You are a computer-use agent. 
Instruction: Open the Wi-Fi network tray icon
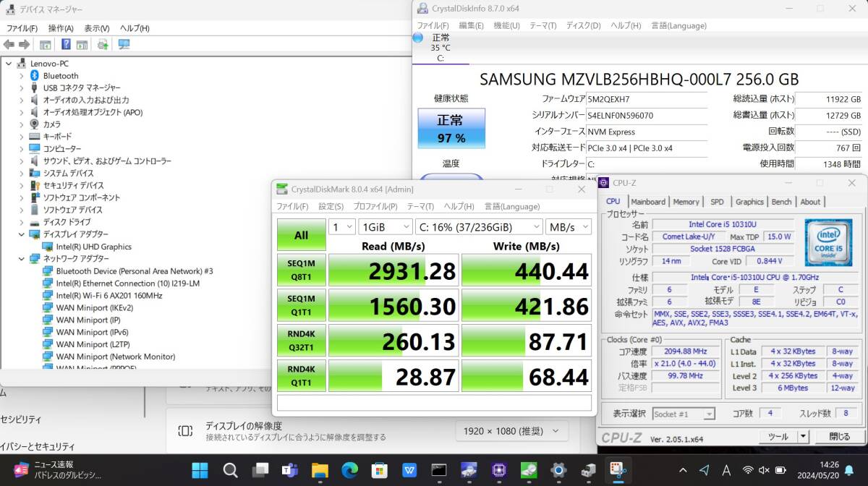748,470
